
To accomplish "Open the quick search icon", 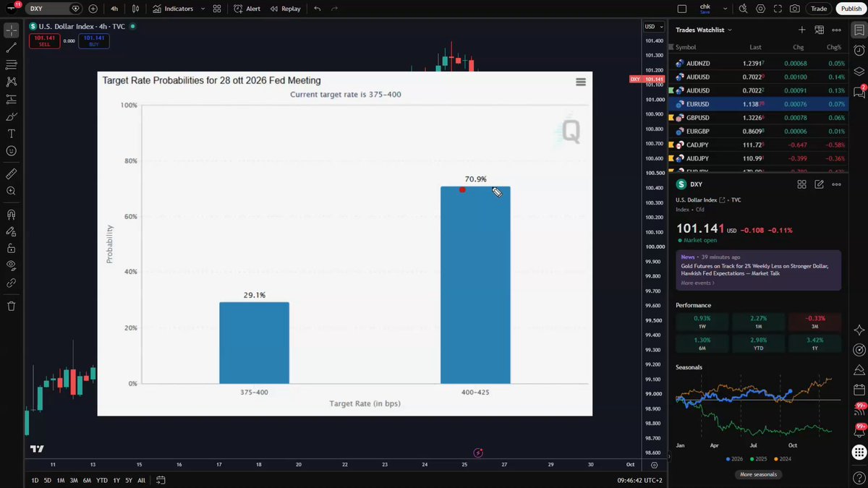I will point(743,9).
